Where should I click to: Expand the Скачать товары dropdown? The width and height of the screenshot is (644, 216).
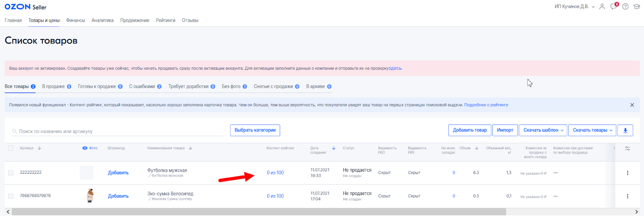592,130
